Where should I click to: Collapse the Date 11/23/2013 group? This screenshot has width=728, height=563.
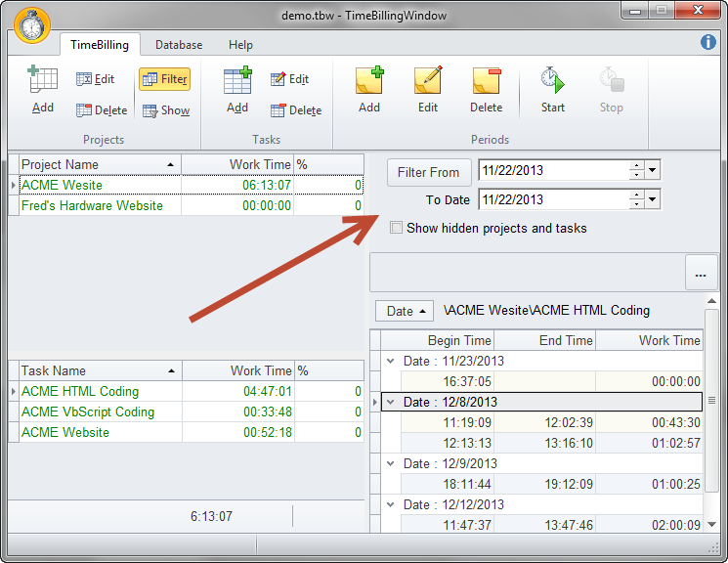391,361
